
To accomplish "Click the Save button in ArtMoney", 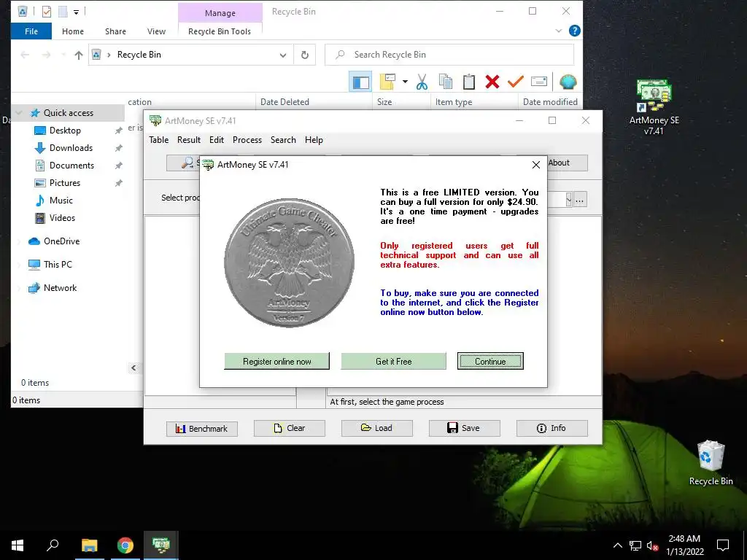I will click(465, 428).
